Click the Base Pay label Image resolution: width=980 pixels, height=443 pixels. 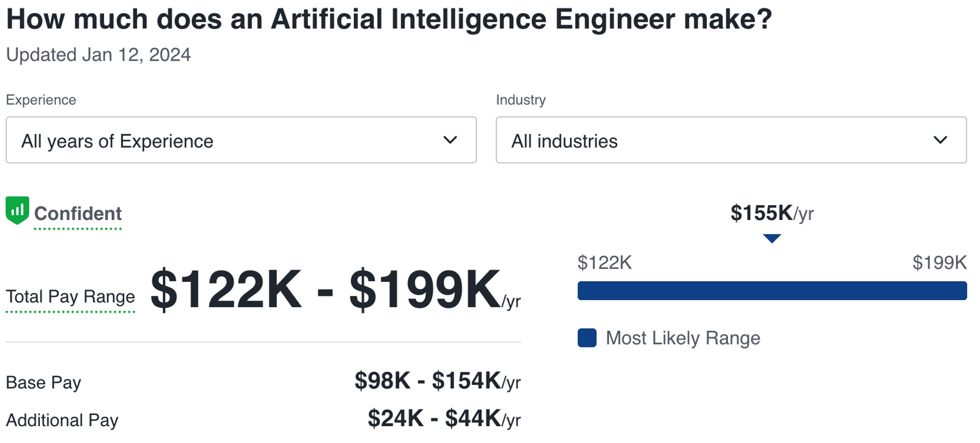(x=43, y=382)
